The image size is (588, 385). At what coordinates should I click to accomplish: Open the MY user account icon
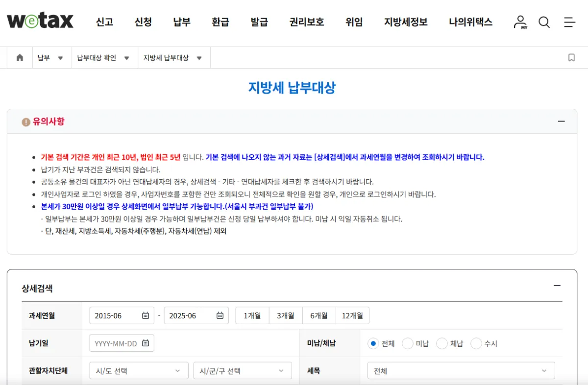[520, 22]
